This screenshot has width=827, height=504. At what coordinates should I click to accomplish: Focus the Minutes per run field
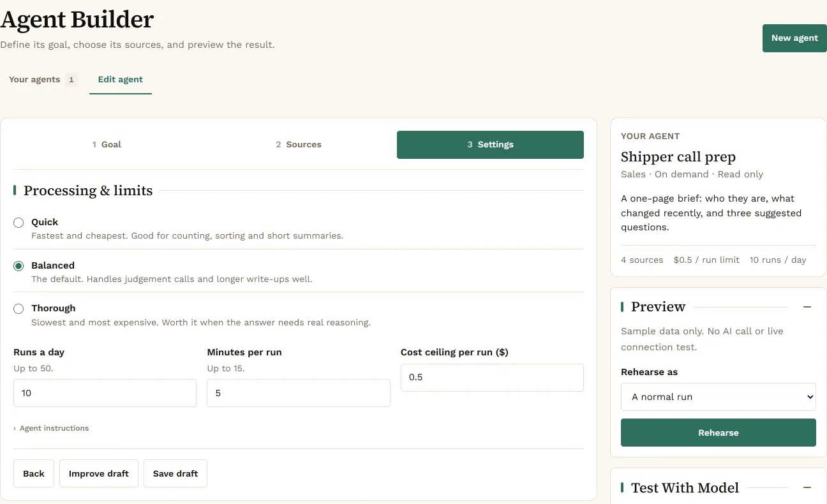pyautogui.click(x=299, y=393)
